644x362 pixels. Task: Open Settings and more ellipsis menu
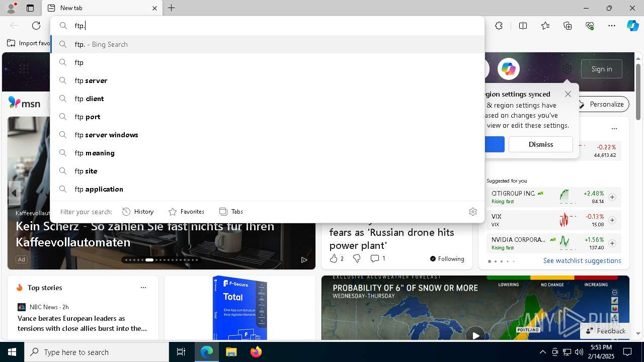coord(612,26)
